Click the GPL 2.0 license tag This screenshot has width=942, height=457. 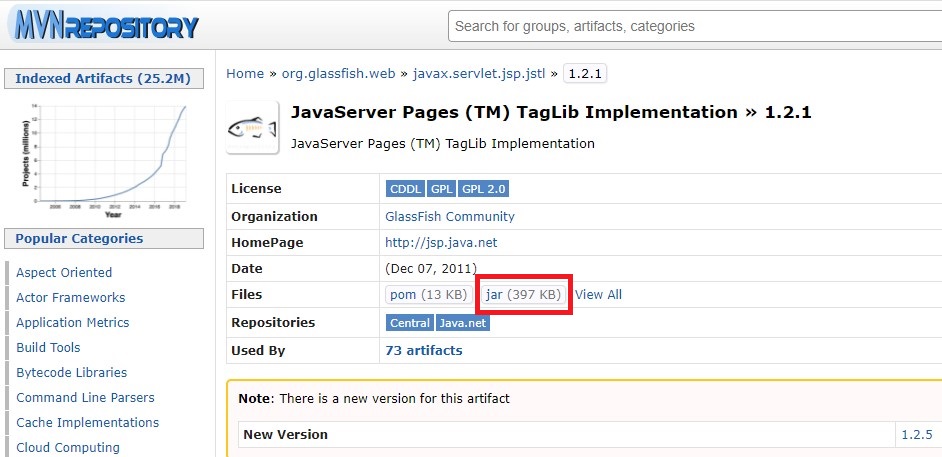tap(483, 189)
